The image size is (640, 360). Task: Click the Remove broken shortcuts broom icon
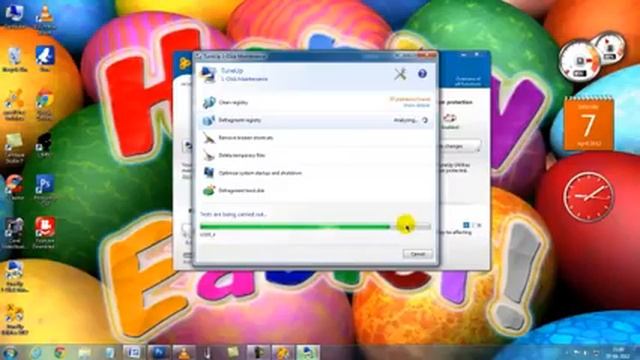[x=209, y=138]
